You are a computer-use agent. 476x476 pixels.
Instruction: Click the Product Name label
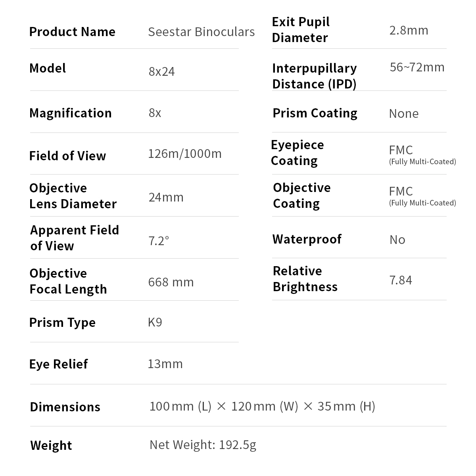[x=72, y=32]
